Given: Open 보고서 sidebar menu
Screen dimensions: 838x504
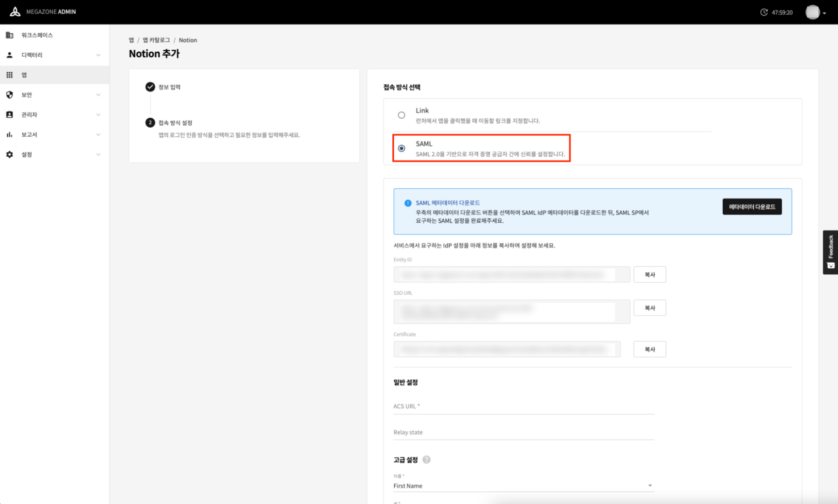Looking at the screenshot, I should pos(55,134).
